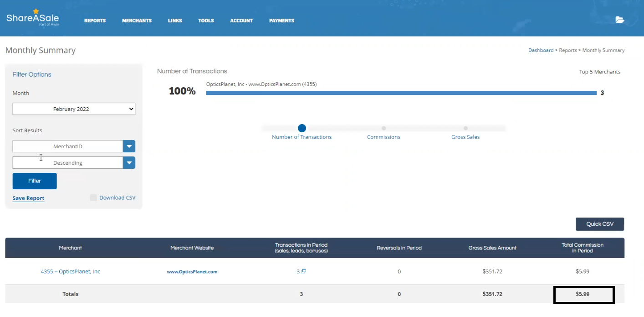644x317 pixels.
Task: Click the 100% transactions percentage
Action: point(182,91)
